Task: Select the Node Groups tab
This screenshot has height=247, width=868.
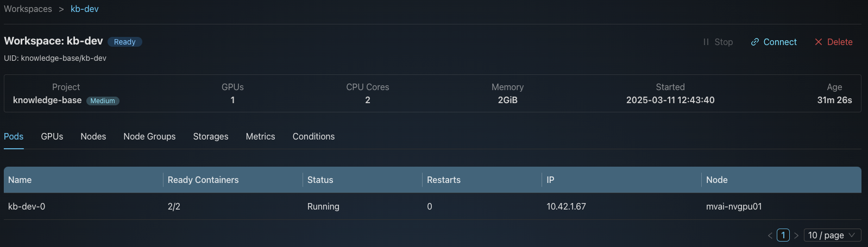Action: 149,136
